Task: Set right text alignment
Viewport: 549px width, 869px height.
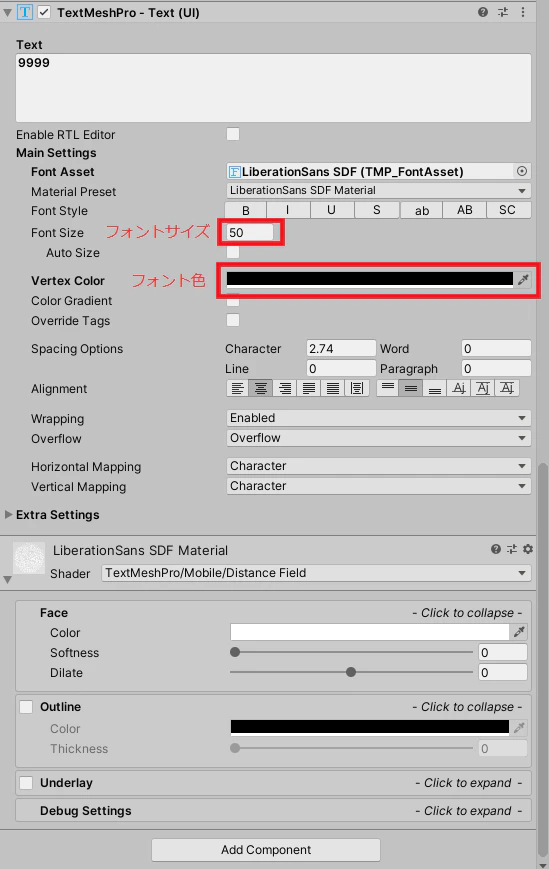Action: (x=285, y=389)
